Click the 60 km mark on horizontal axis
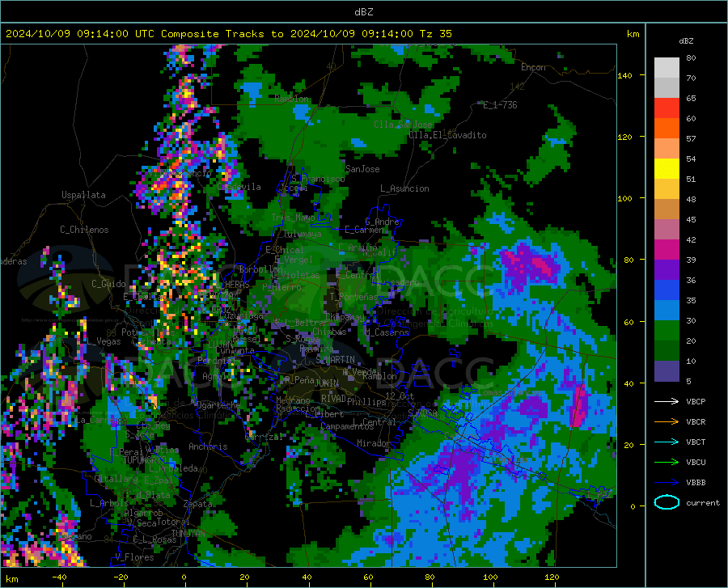 368,577
